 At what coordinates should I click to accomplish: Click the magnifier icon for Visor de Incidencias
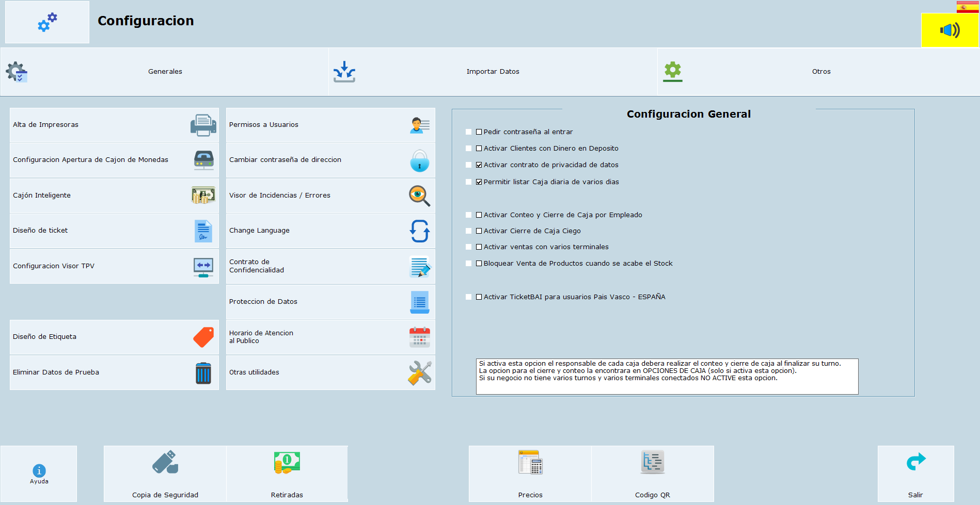[x=419, y=196]
